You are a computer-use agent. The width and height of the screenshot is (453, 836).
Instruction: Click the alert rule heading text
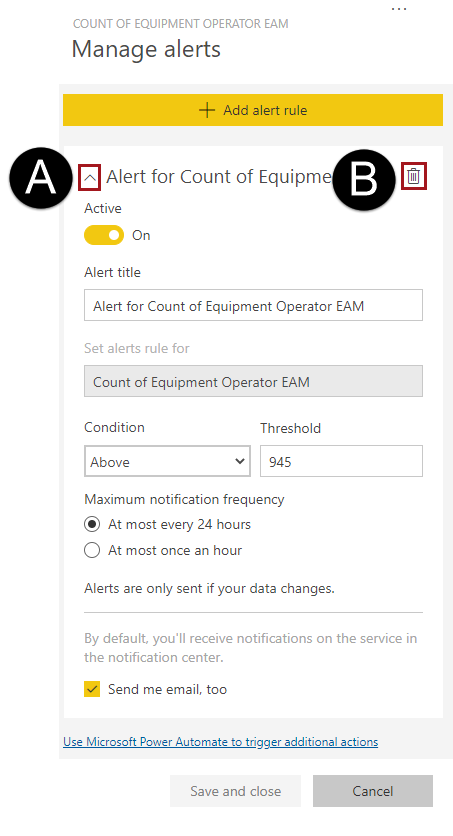point(219,176)
